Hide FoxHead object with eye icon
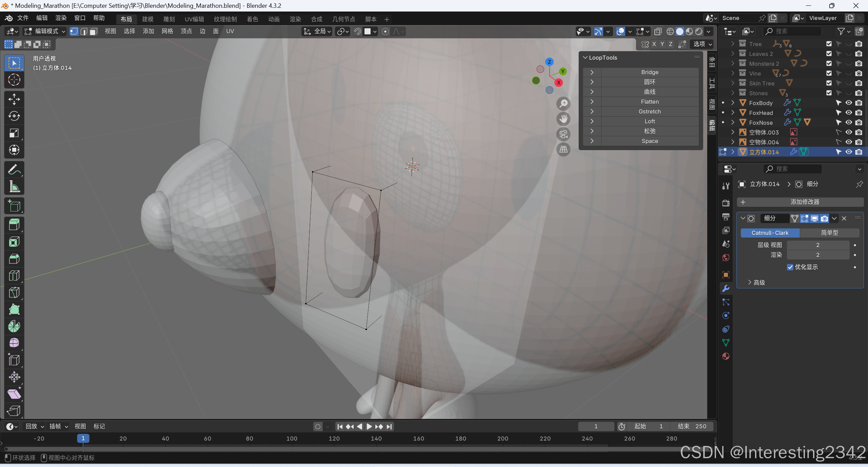This screenshot has height=467, width=868. 849,113
